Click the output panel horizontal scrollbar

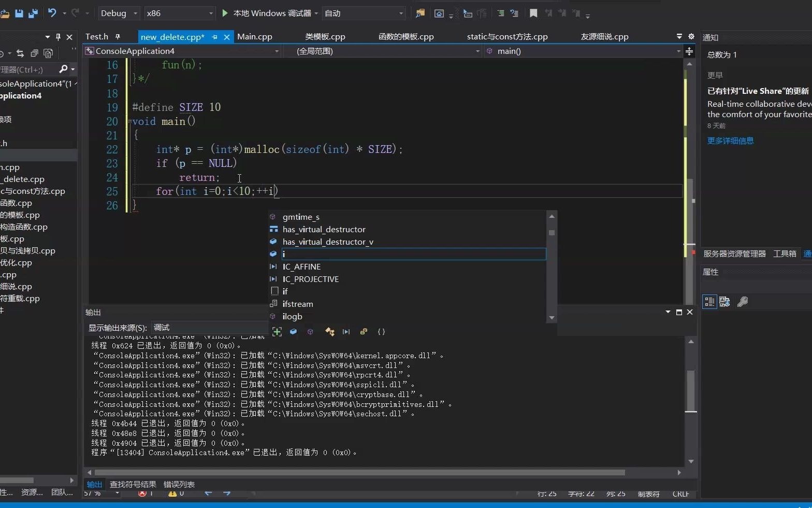359,472
